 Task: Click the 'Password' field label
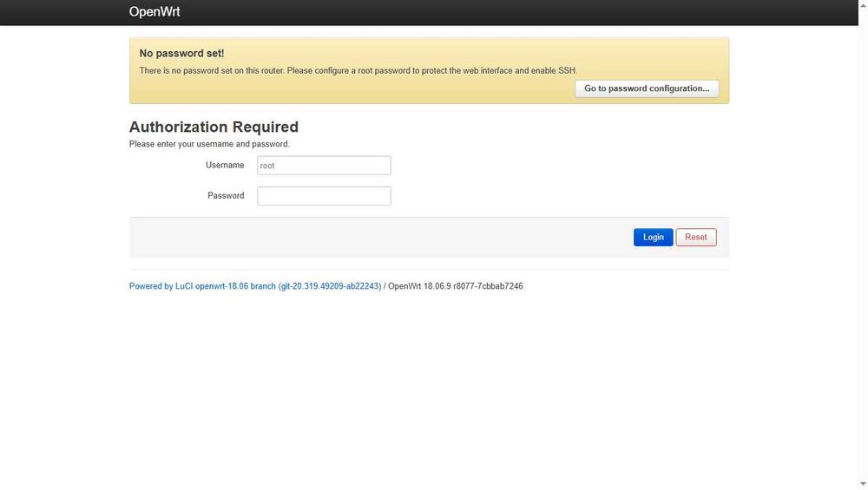coord(226,195)
